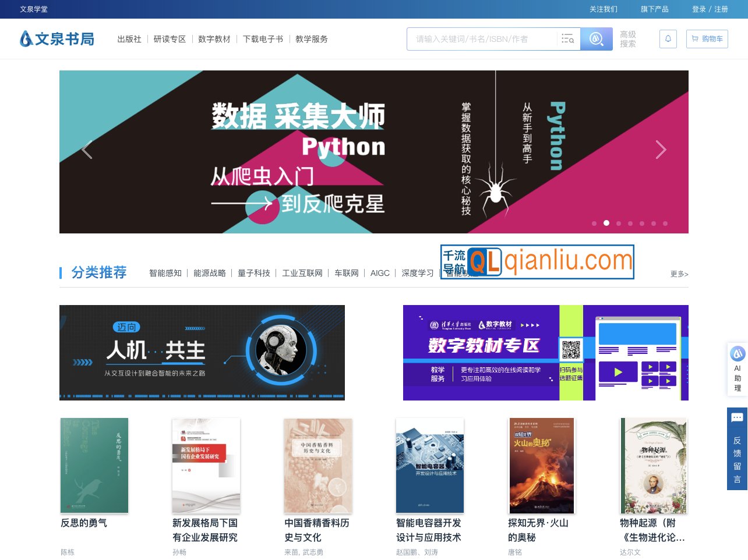This screenshot has width=748, height=560.
Task: Expand the 旗下产品 top menu
Action: point(654,9)
